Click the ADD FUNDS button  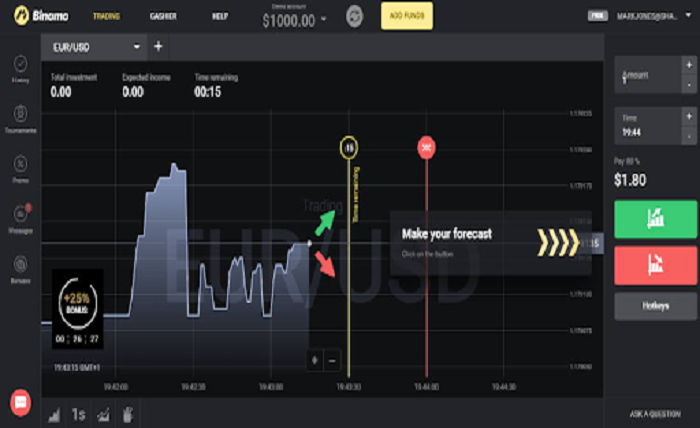407,16
